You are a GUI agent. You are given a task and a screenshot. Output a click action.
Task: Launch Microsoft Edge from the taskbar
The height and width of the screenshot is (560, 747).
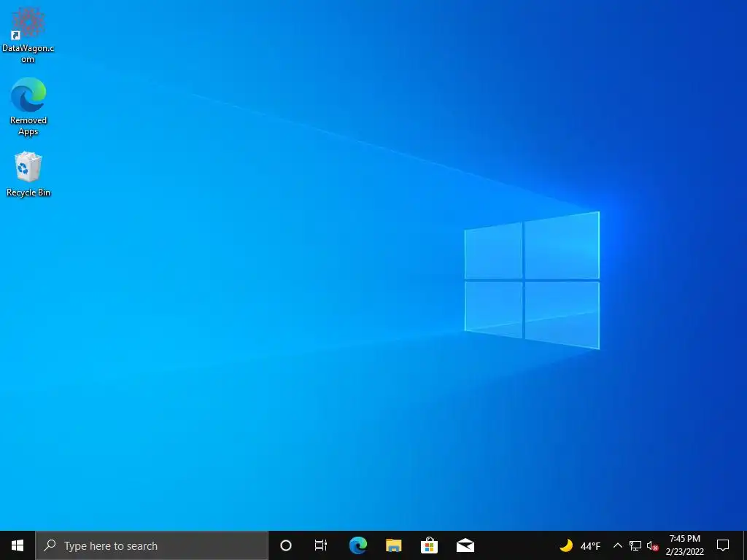tap(357, 545)
